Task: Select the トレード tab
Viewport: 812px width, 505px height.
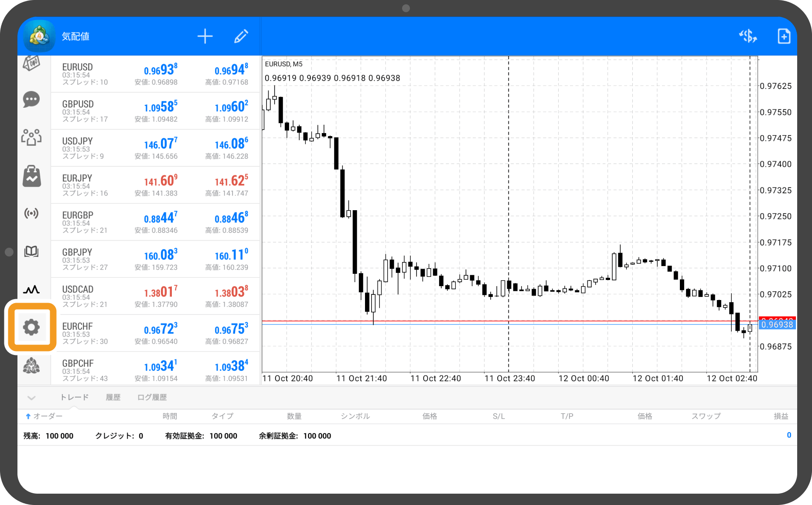Action: coord(74,397)
